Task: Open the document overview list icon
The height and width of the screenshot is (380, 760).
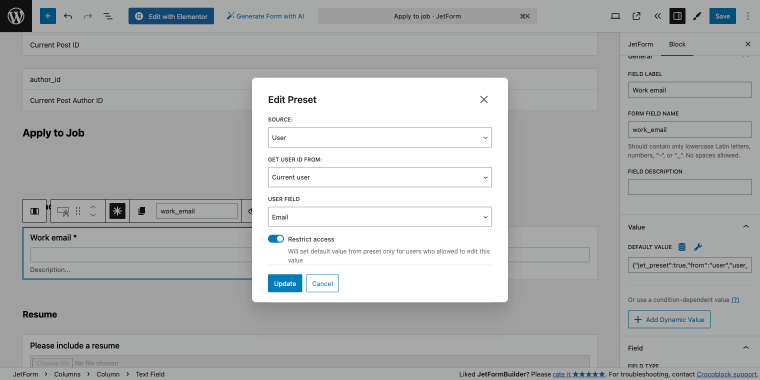Action: [x=108, y=16]
